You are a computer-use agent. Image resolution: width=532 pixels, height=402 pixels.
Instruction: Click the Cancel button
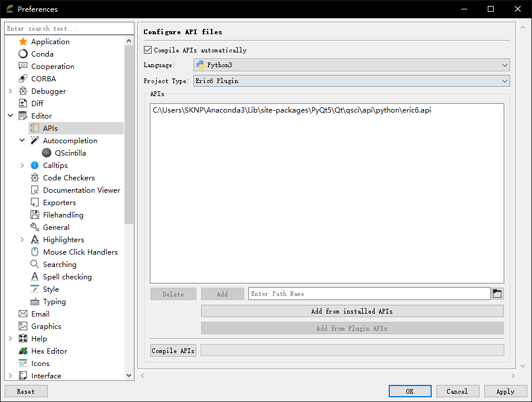coord(457,391)
